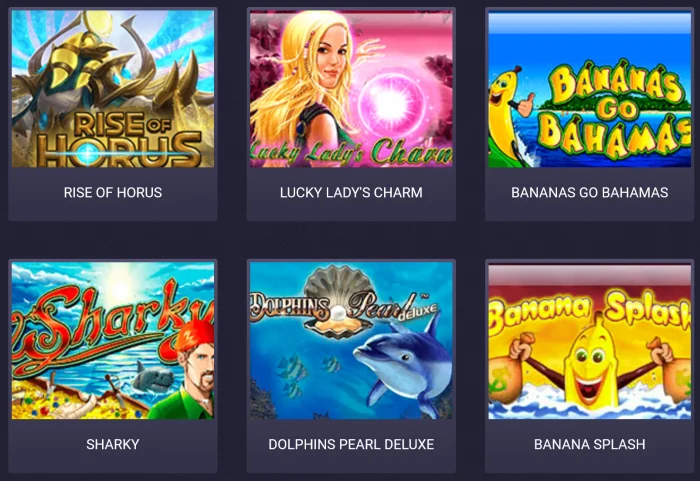Click the BANANA SPLASH title label
700x481 pixels.
(x=589, y=444)
